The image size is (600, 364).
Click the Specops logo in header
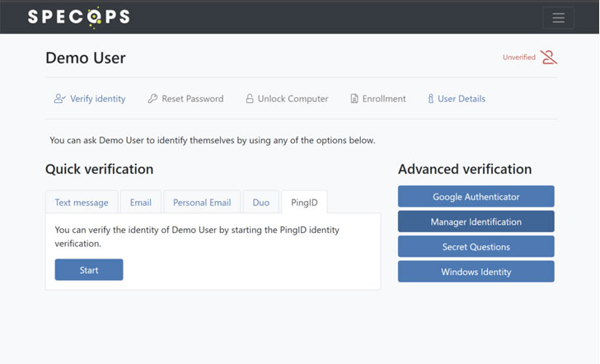click(78, 16)
